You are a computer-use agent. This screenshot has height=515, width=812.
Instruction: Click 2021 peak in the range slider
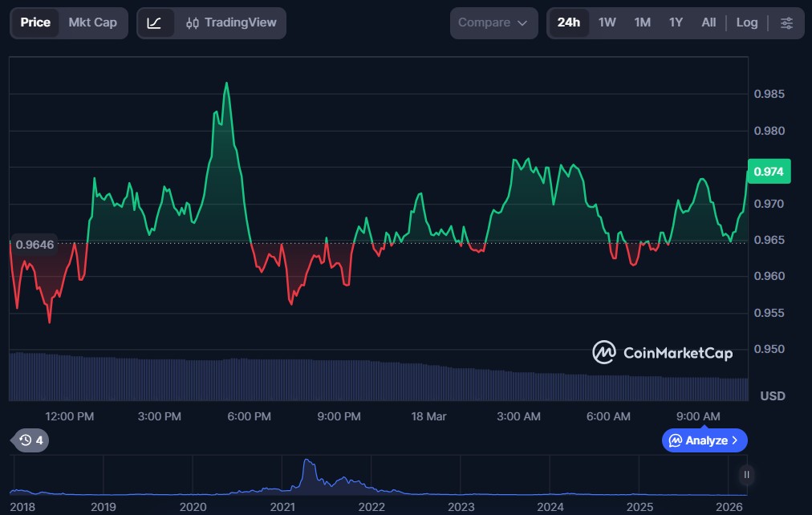pyautogui.click(x=306, y=464)
